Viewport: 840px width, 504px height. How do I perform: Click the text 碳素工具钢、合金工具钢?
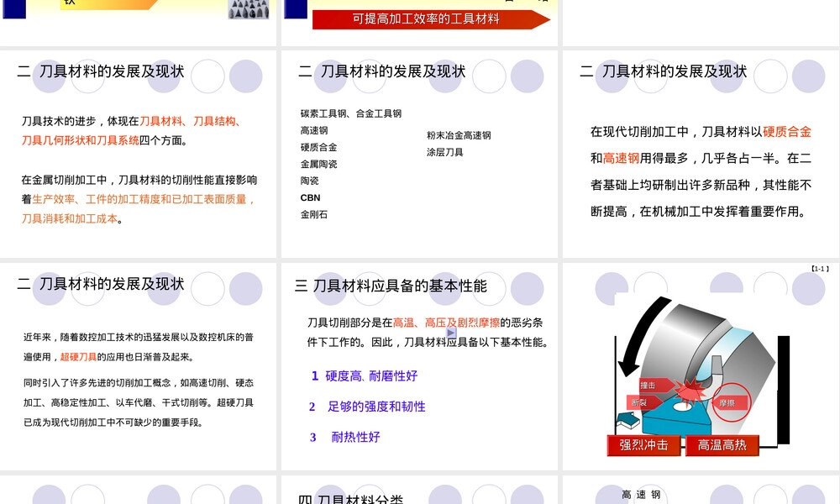(x=351, y=113)
